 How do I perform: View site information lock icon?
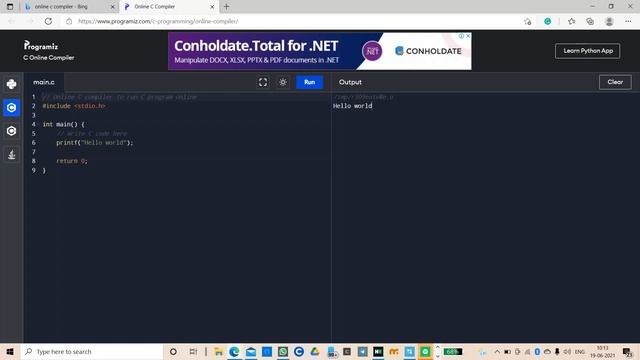click(69, 21)
